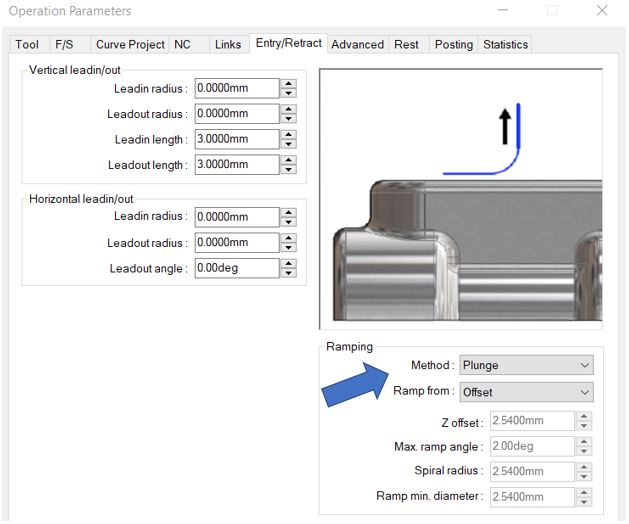629x524 pixels.
Task: Decrease Ramp min. diameter with down arrow
Action: point(584,502)
